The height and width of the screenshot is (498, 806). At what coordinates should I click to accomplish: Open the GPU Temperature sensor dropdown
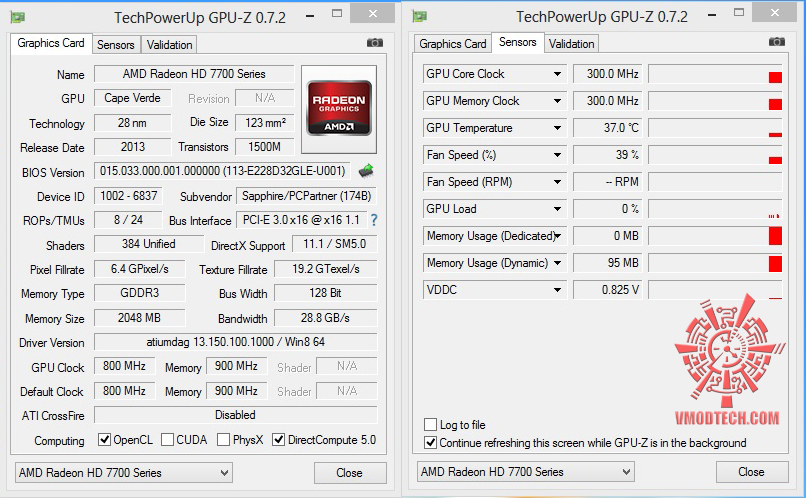coord(557,128)
